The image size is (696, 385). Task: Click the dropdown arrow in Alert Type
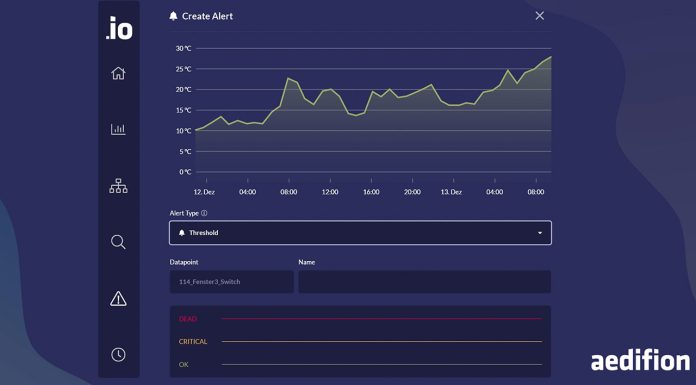540,233
